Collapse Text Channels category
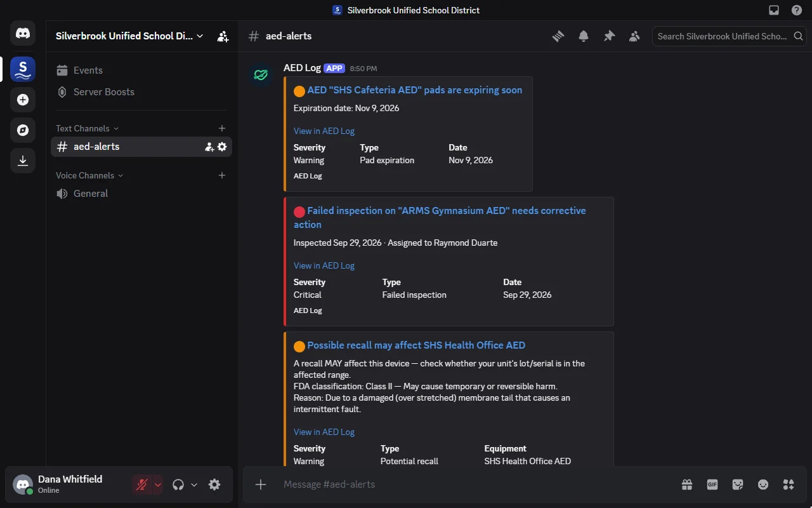The height and width of the screenshot is (508, 812). [87, 128]
